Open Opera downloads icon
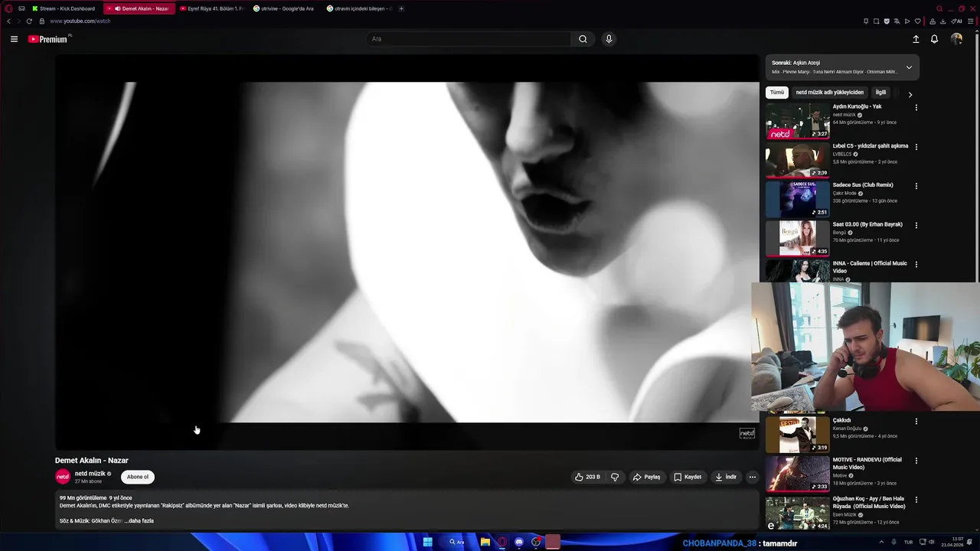Screen dimensions: 980x551 tap(942, 21)
